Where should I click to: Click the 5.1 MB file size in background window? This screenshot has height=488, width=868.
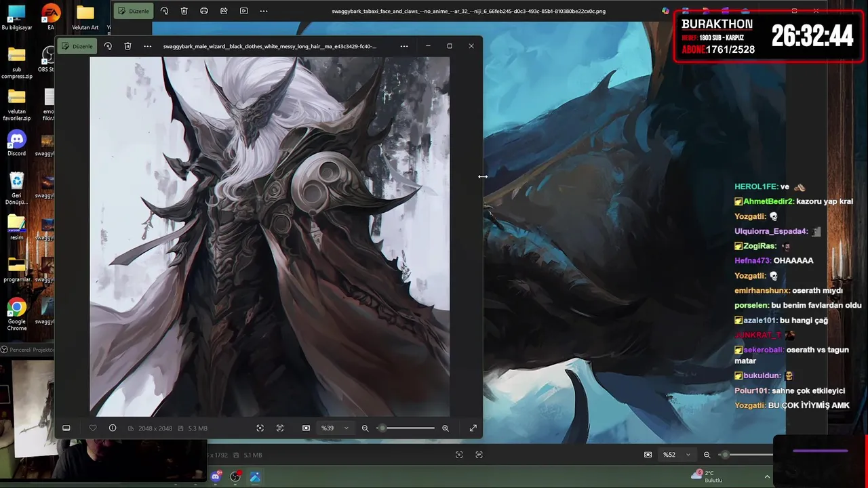[x=253, y=455]
